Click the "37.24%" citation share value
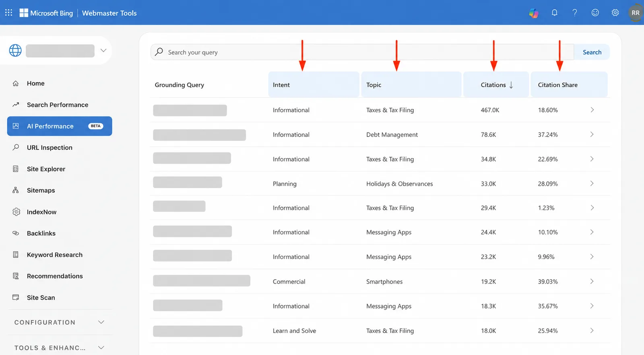 coord(548,135)
